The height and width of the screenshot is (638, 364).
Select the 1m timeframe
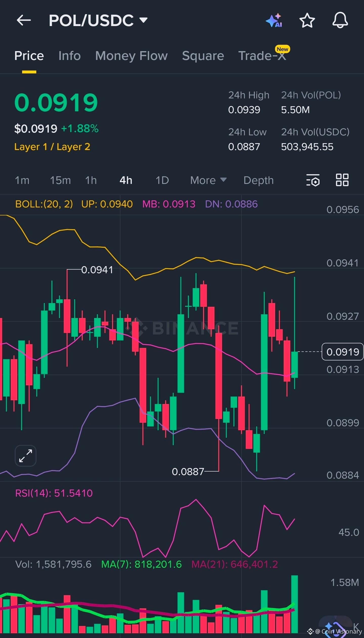(22, 180)
